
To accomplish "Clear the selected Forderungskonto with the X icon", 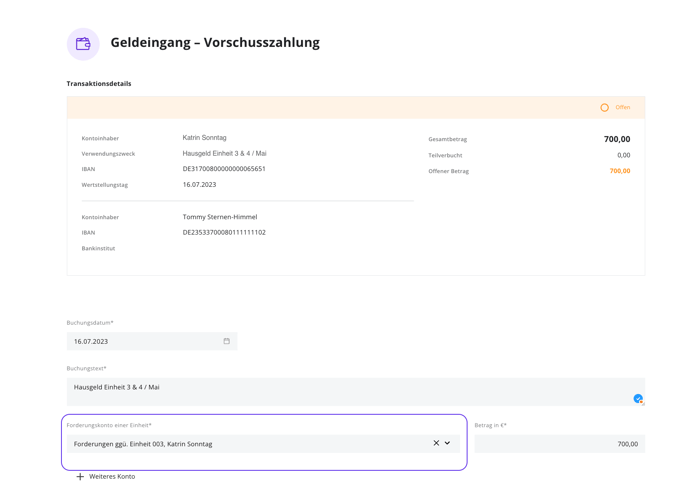I will pyautogui.click(x=436, y=443).
